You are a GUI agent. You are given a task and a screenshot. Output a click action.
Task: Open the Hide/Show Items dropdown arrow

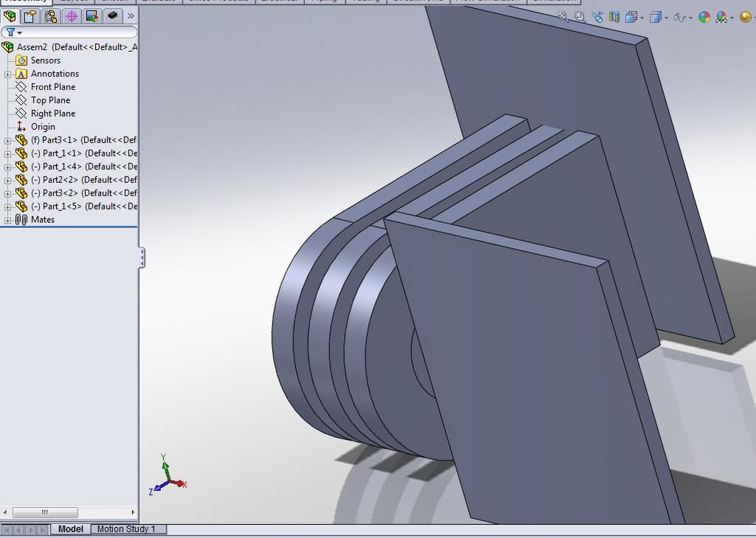[x=691, y=18]
